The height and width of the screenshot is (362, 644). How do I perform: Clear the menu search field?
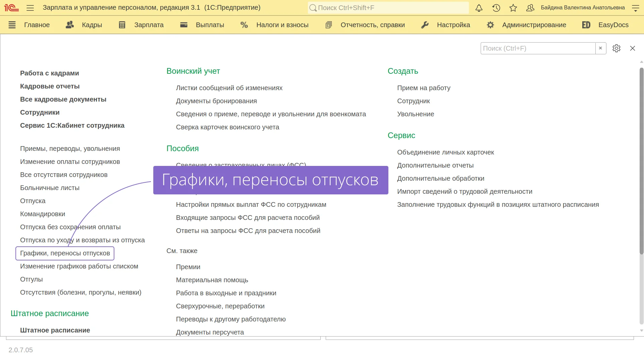click(600, 48)
